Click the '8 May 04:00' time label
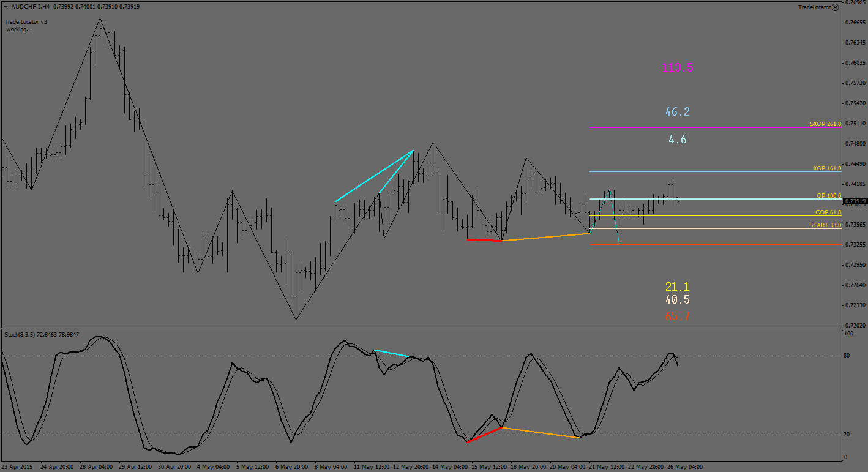The image size is (868, 472). [331, 466]
